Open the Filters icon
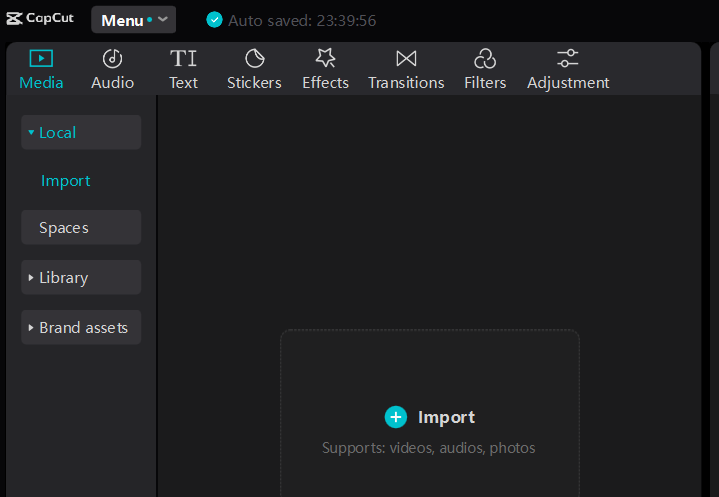The image size is (719, 497). [485, 59]
